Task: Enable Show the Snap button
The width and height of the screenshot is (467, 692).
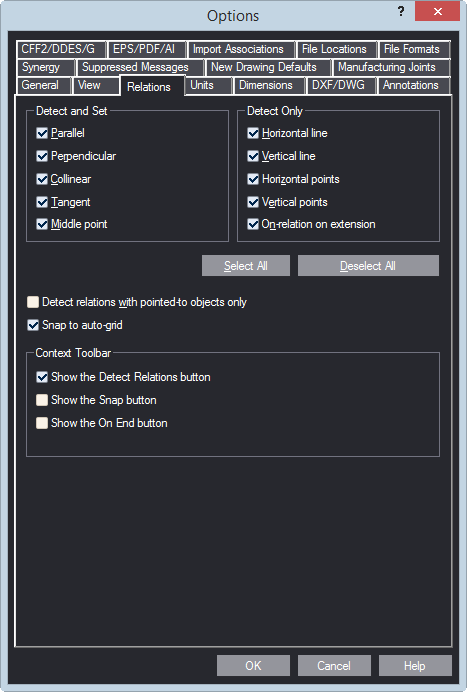Action: tap(42, 400)
